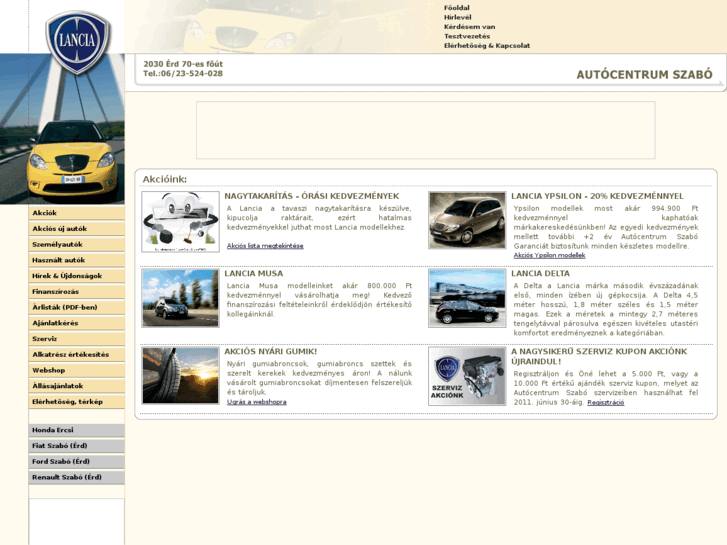The image size is (727, 545).
Task: Follow Ugrás a webshopra link
Action: point(256,402)
